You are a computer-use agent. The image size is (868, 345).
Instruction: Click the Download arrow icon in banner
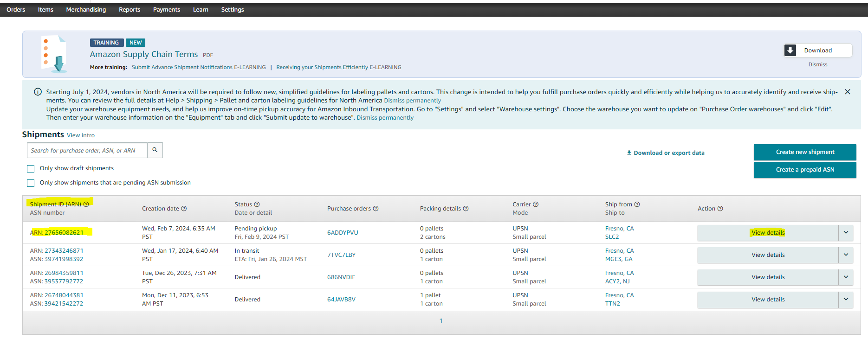point(790,50)
